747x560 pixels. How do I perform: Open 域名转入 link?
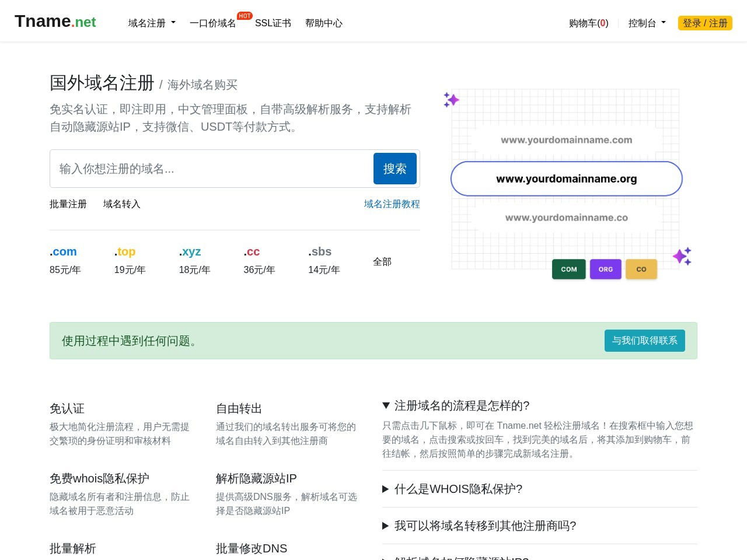tap(122, 204)
